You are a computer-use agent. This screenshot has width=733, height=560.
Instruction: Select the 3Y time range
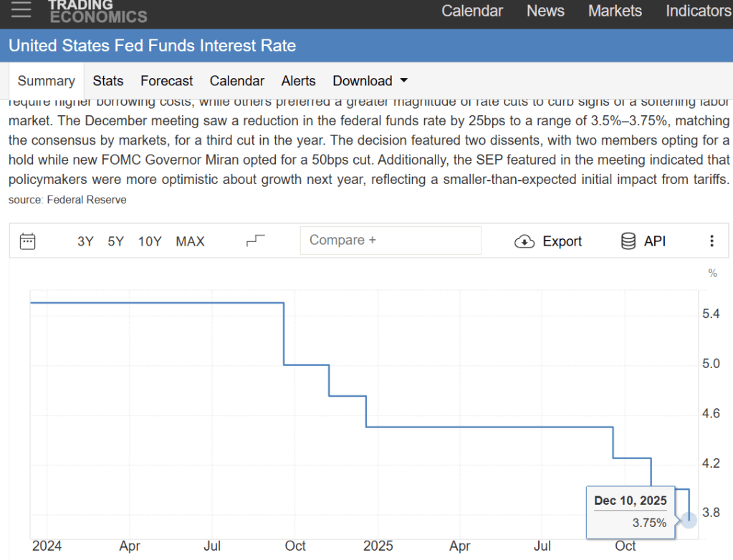point(85,241)
